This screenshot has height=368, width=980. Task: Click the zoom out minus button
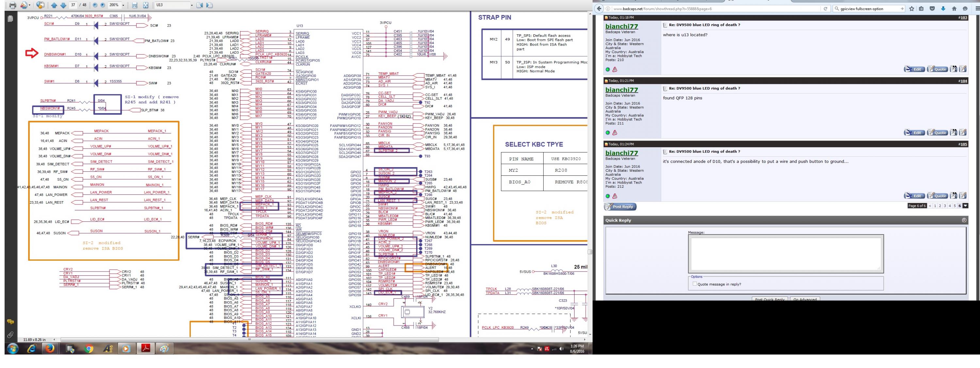point(95,5)
